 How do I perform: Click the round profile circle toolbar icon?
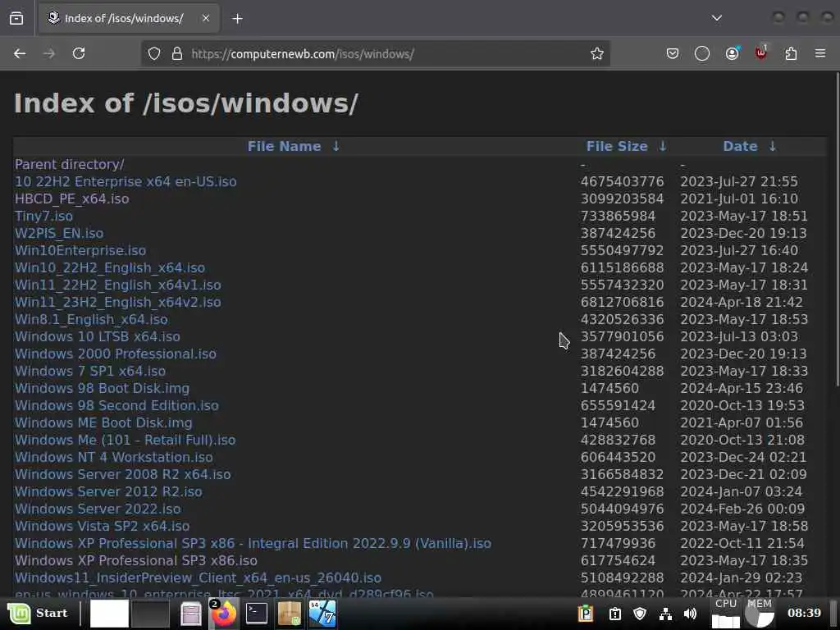(702, 53)
